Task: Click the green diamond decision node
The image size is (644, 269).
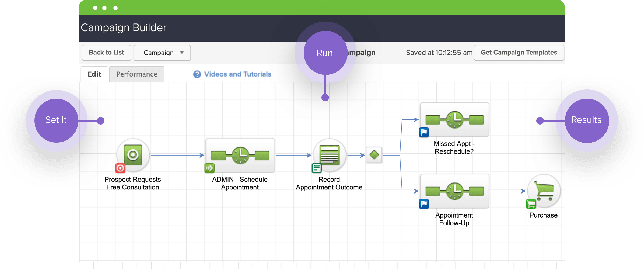Action: click(374, 155)
